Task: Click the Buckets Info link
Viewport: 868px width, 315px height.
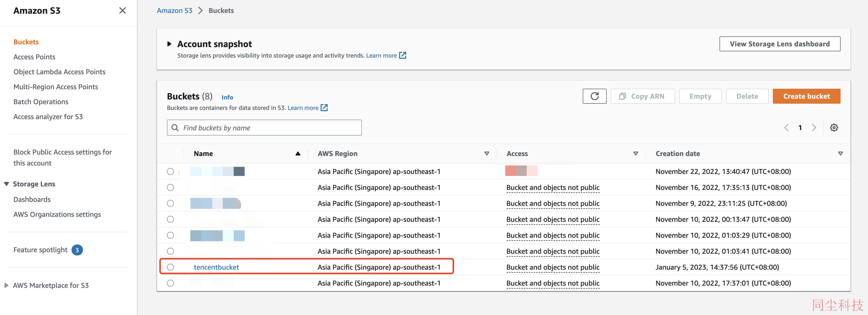Action: pos(227,97)
